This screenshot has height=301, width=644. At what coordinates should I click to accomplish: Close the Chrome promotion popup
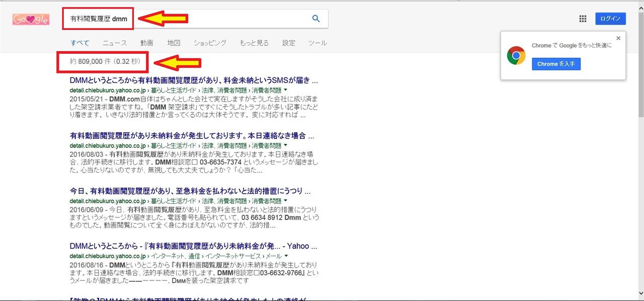coord(618,38)
